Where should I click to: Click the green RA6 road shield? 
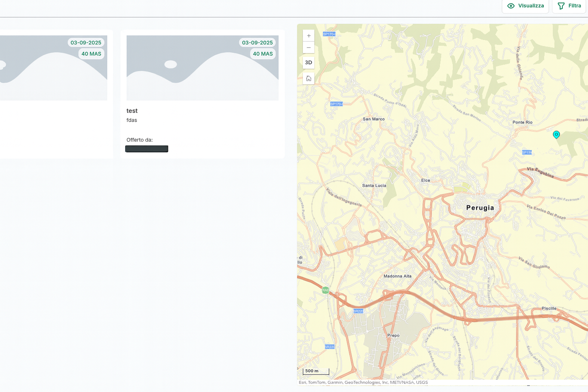[x=325, y=290]
